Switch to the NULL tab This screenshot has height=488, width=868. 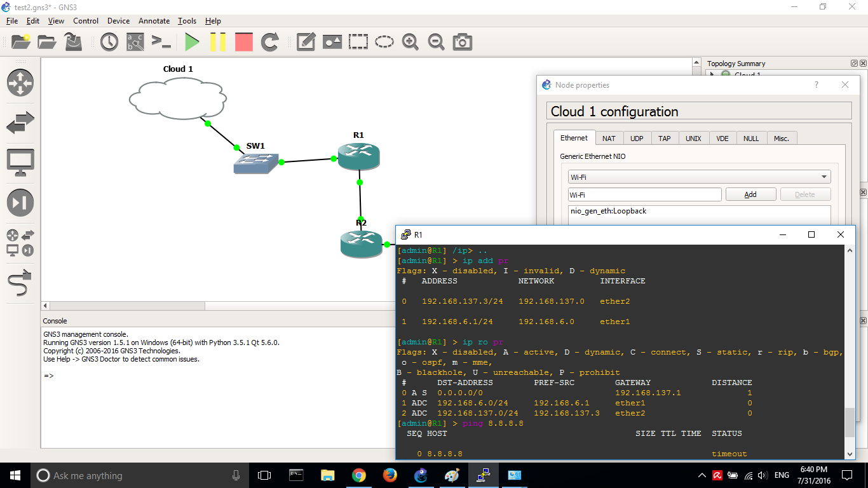(751, 139)
